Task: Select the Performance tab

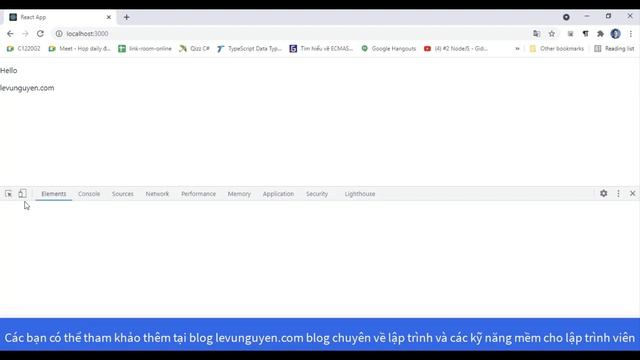Action: [198, 194]
